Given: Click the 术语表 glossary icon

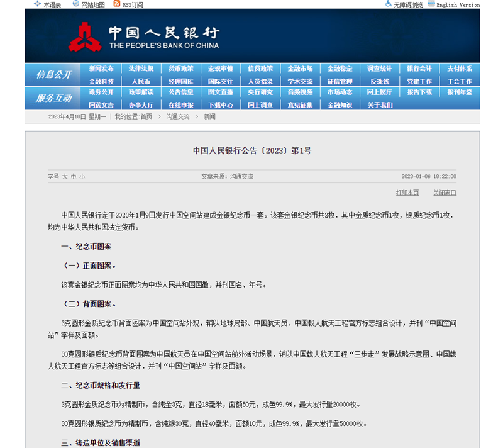Looking at the screenshot, I should pos(38,4).
